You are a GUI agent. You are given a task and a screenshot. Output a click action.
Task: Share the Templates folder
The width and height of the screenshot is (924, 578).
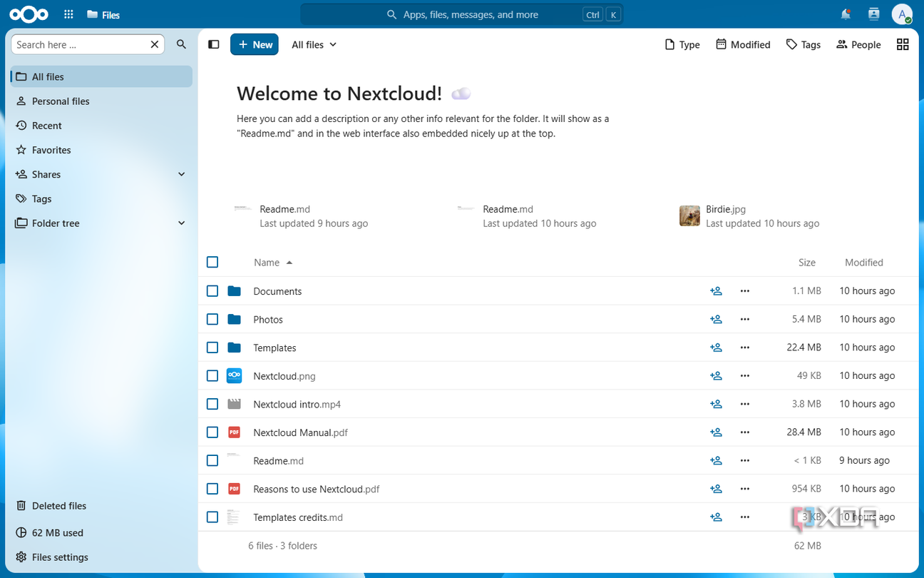(716, 348)
